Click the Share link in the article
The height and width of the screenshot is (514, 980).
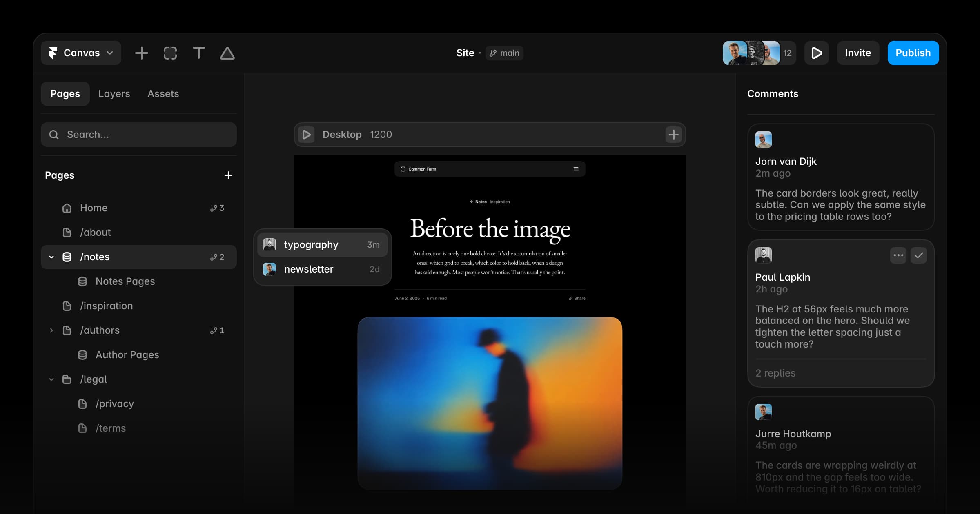(x=577, y=298)
